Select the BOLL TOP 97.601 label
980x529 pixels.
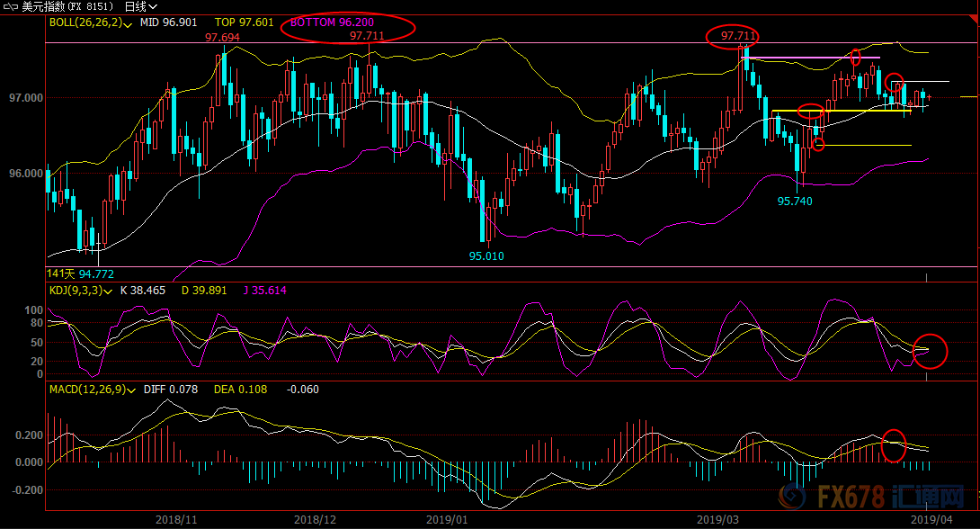[x=245, y=22]
